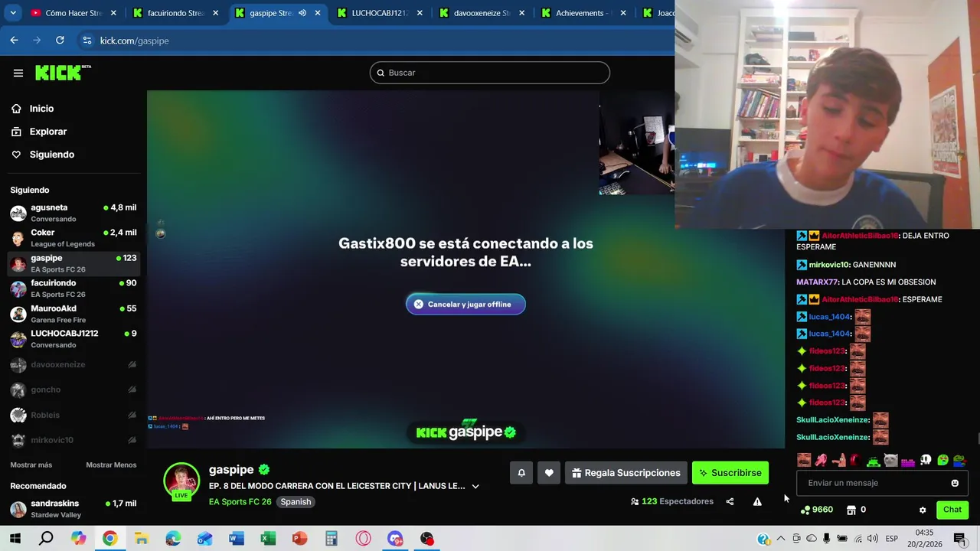Switch to the LUCHOCABJ1212 tab
The image size is (980, 551).
click(x=380, y=13)
